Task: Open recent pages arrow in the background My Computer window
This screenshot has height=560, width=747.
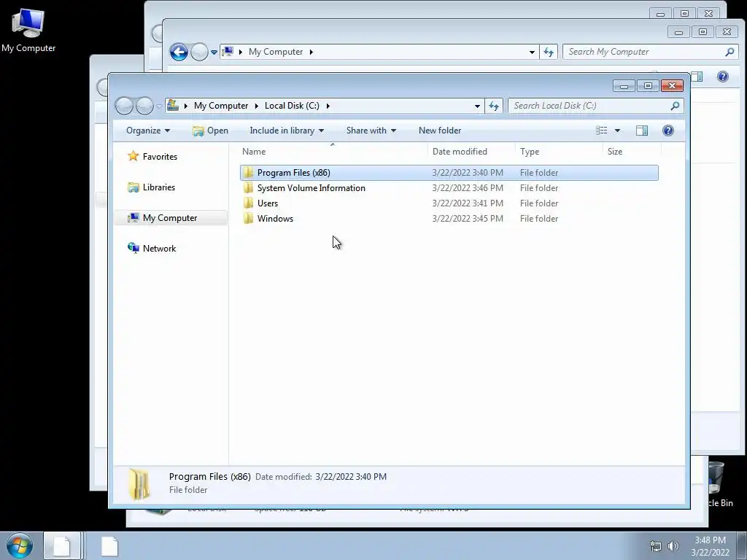Action: [214, 52]
